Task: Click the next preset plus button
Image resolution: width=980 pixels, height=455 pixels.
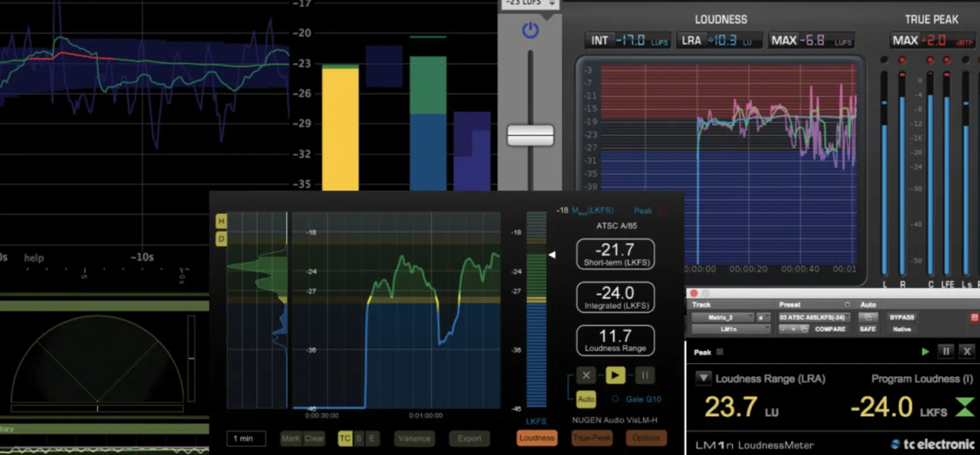Action: tap(792, 329)
